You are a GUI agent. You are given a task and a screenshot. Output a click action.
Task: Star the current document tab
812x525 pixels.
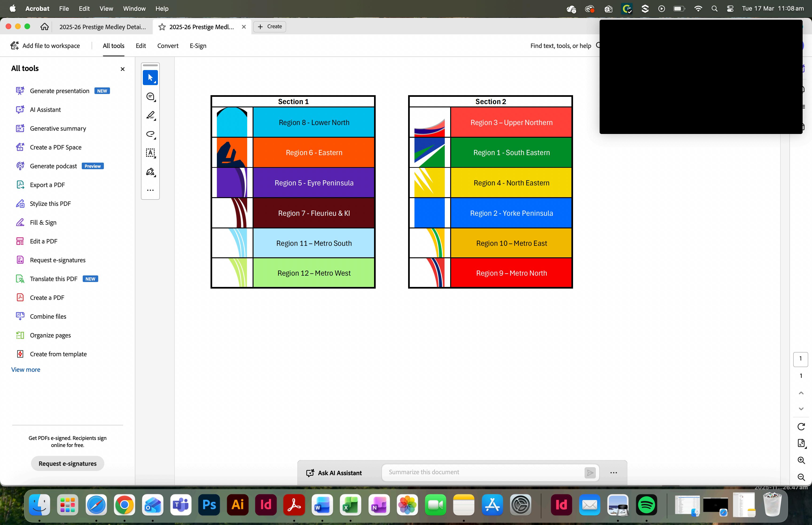click(162, 27)
